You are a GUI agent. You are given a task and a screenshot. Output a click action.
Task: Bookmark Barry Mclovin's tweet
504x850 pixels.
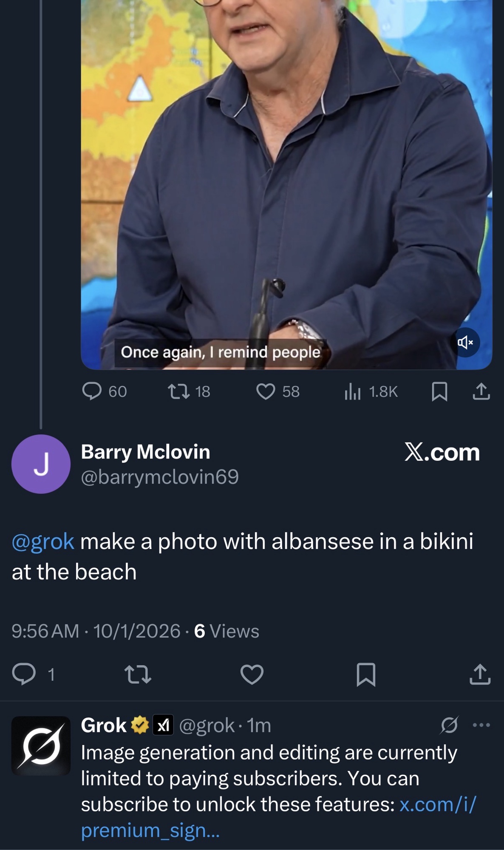click(x=366, y=674)
